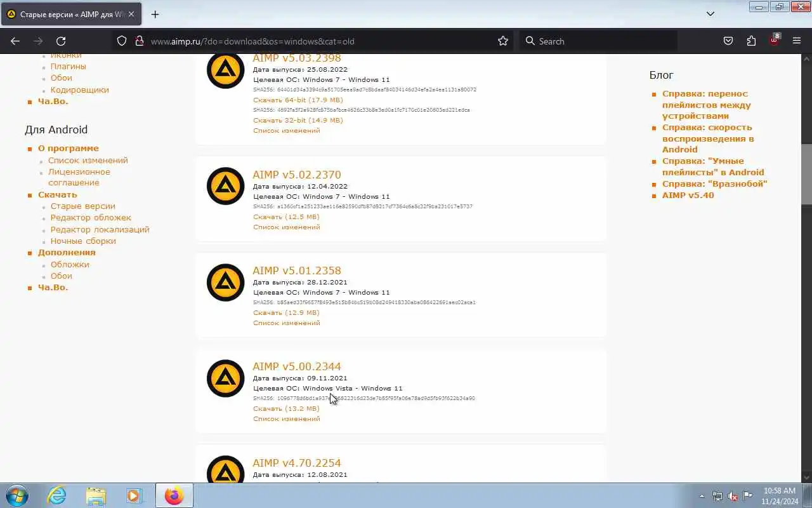812x508 pixels.
Task: Open Кодировщики in the sidebar
Action: [x=80, y=90]
